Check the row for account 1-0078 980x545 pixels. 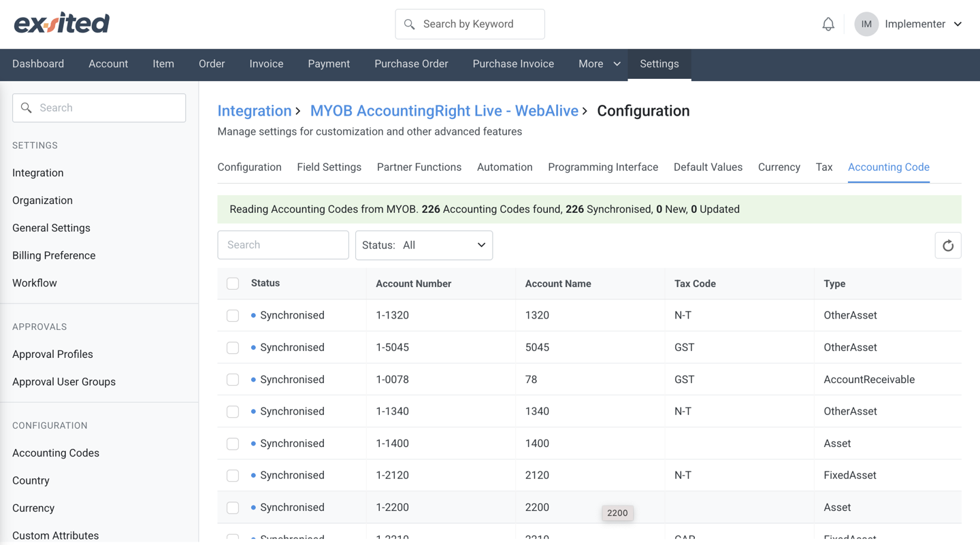coord(233,380)
